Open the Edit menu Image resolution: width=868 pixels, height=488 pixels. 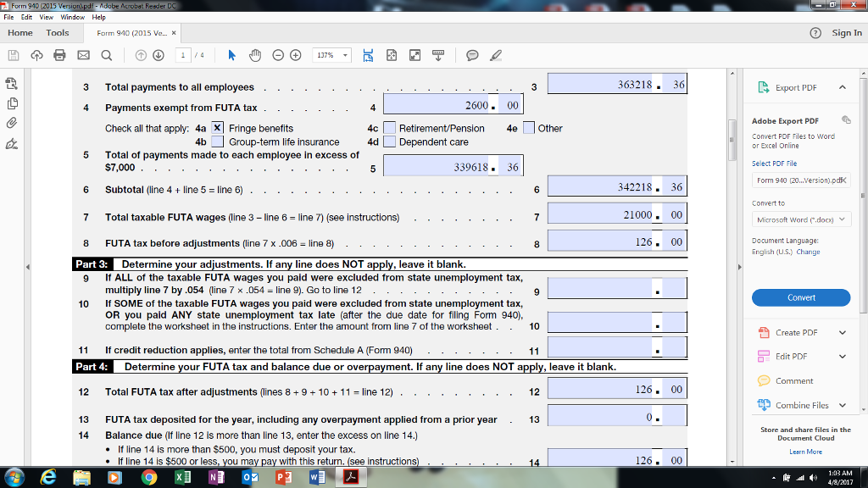tap(26, 17)
